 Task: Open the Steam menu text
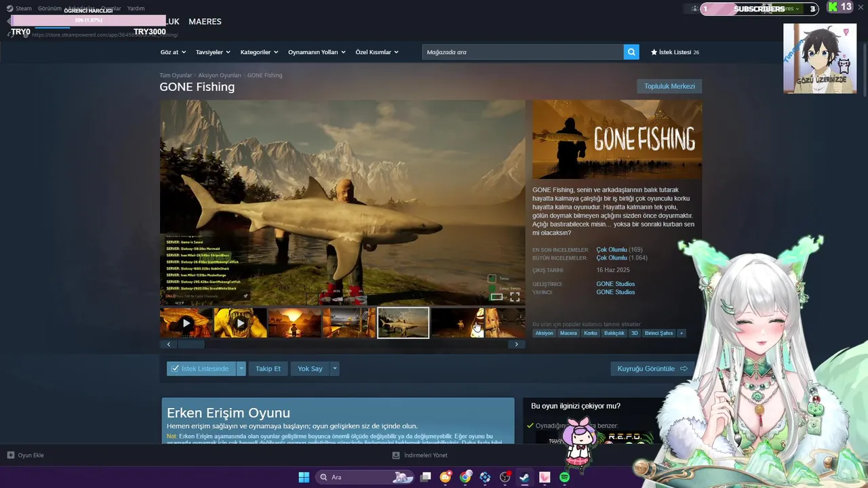tap(24, 9)
